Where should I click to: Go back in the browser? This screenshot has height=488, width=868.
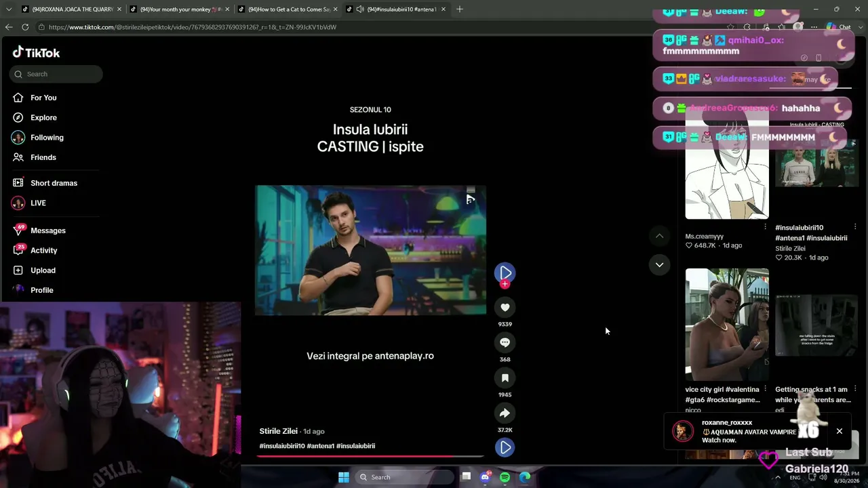pyautogui.click(x=9, y=27)
